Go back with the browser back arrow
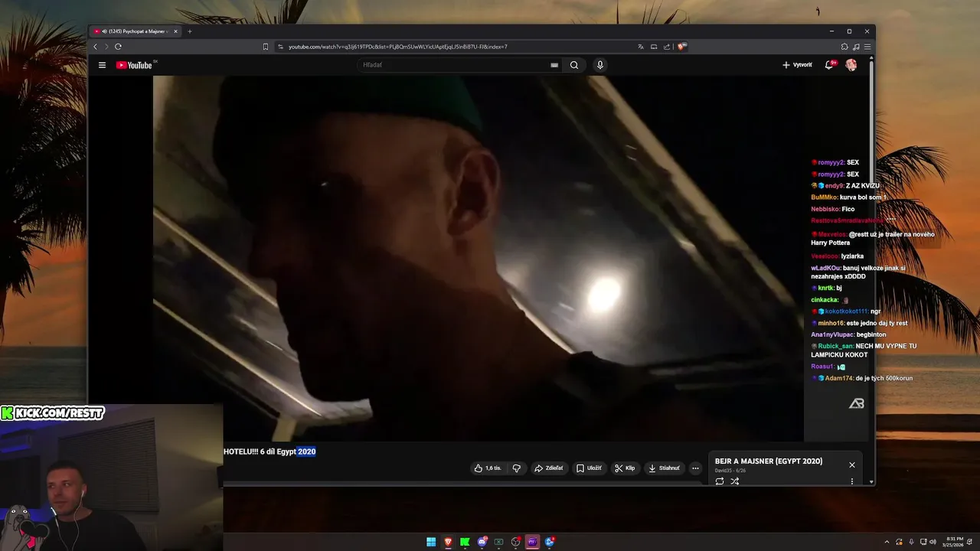Screen dimensions: 980x551 [x=96, y=47]
